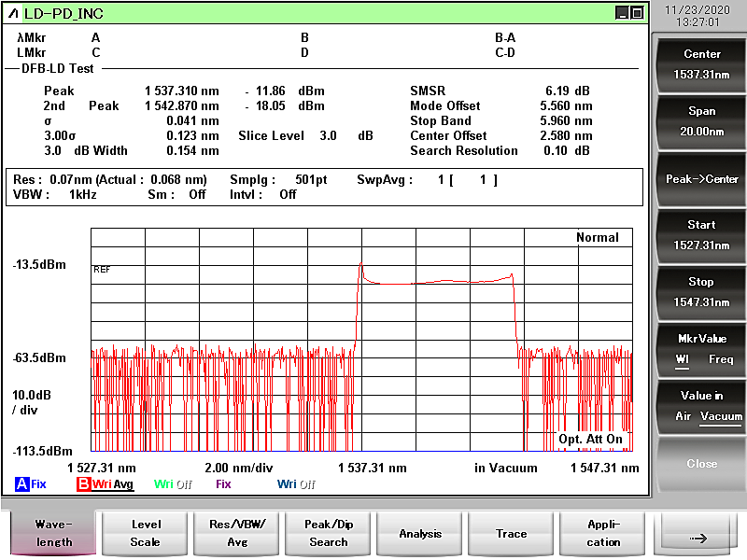The width and height of the screenshot is (747, 560).
Task: Toggle Value in Air or Vacuum
Action: pos(702,406)
